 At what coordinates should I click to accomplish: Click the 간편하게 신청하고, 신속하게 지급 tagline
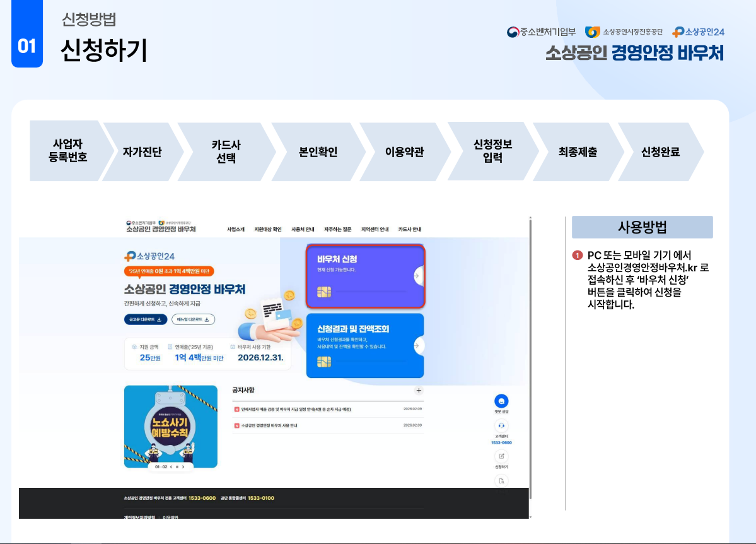click(x=162, y=304)
